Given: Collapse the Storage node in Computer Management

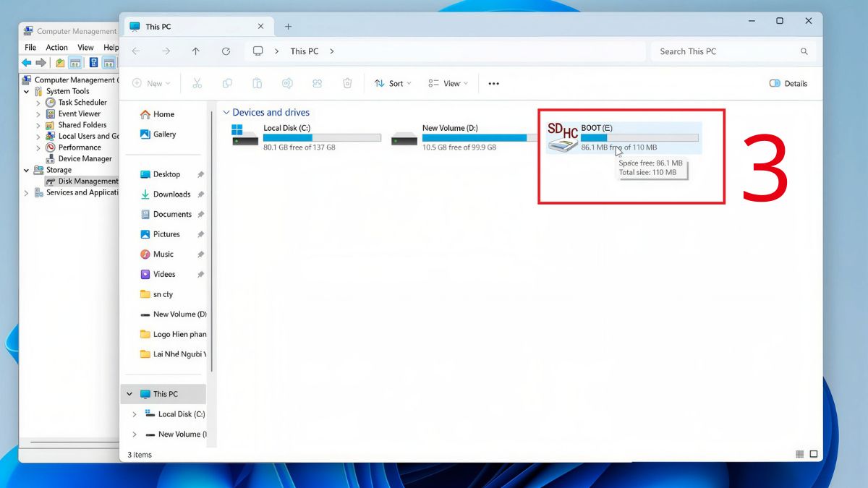Looking at the screenshot, I should pyautogui.click(x=27, y=171).
